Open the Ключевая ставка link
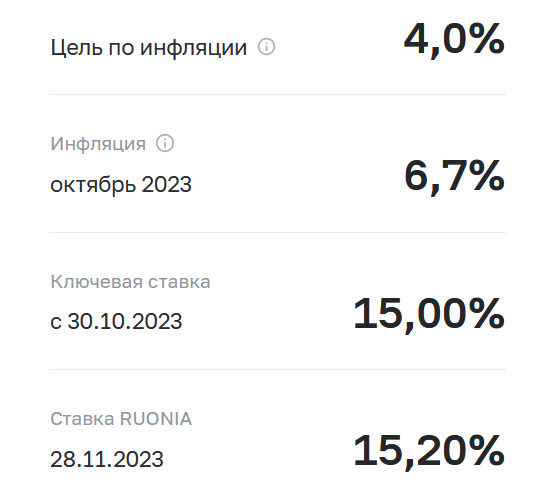 (130, 282)
